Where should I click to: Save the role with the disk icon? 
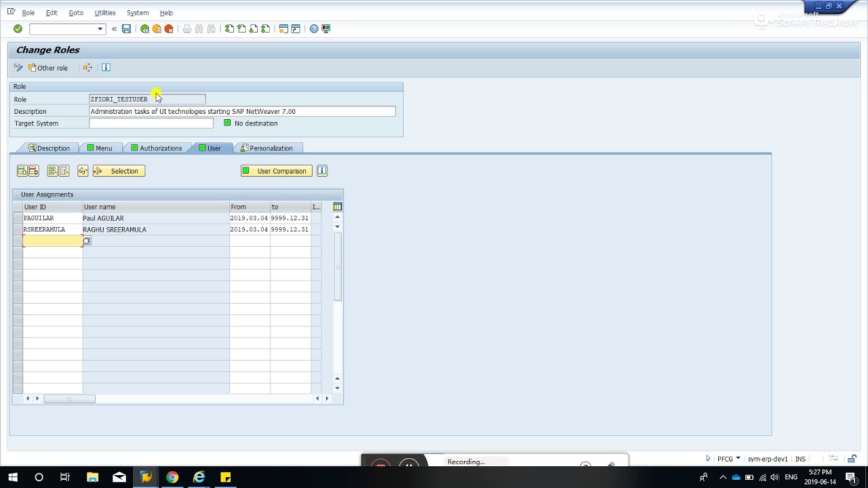point(126,28)
